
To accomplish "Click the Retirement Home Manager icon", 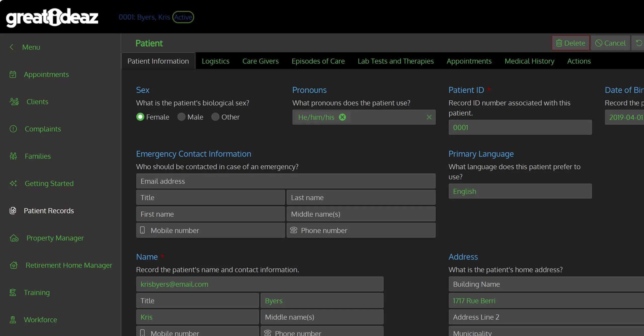I will point(14,265).
